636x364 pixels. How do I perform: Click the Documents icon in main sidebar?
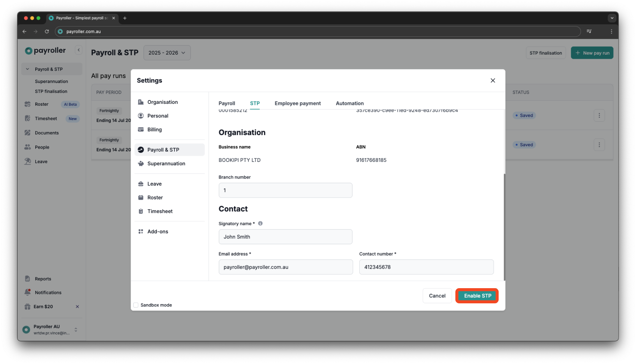point(28,133)
